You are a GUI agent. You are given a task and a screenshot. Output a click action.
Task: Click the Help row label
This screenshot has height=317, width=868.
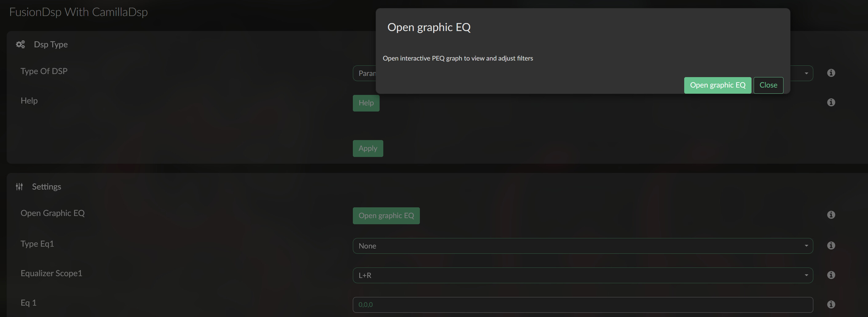click(29, 100)
